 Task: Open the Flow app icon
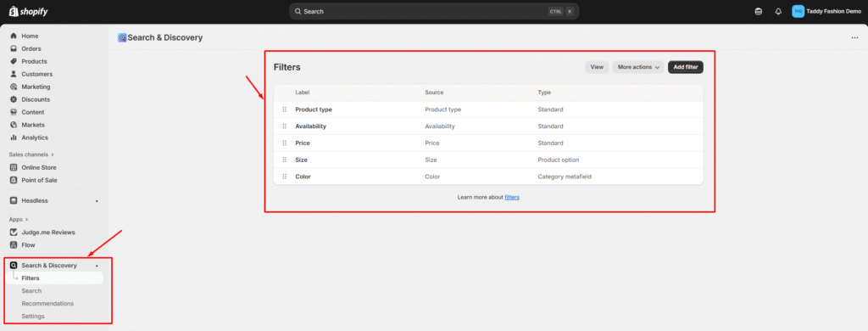(x=14, y=245)
